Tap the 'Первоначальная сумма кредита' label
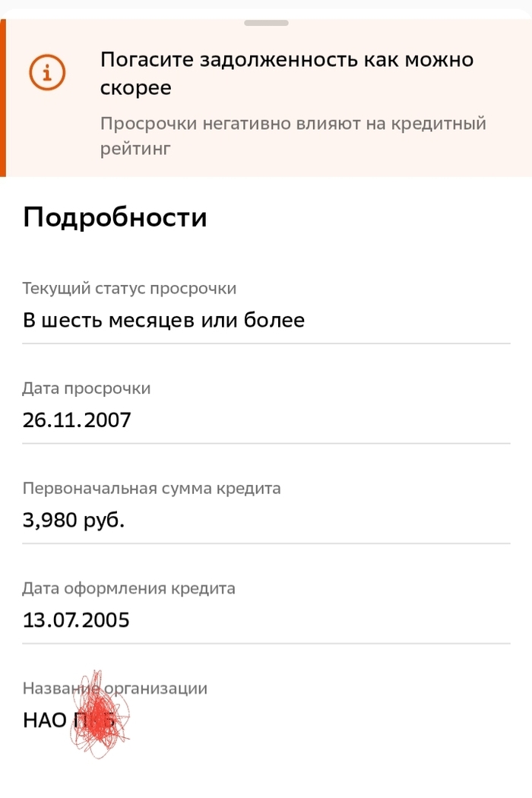This screenshot has width=532, height=798. pyautogui.click(x=151, y=488)
